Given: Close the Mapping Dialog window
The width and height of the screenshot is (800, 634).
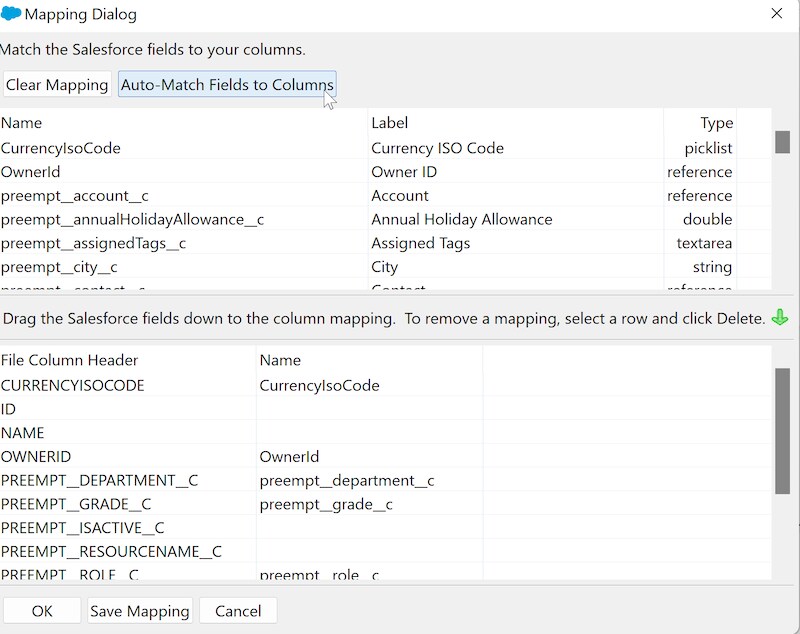Looking at the screenshot, I should pos(776,14).
